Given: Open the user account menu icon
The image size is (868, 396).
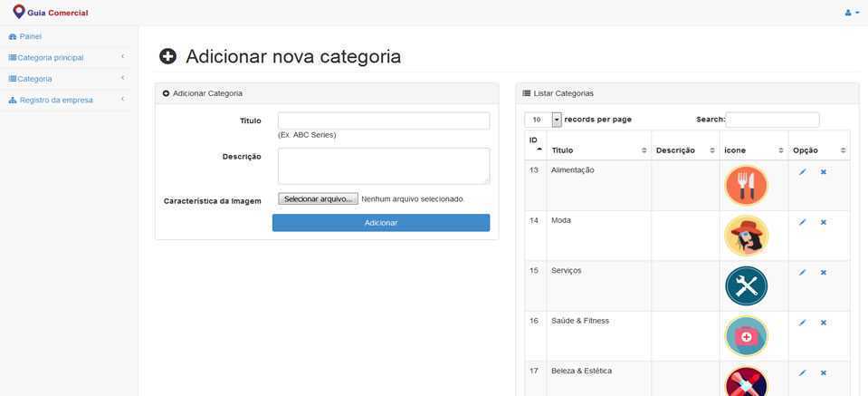Looking at the screenshot, I should coord(851,13).
